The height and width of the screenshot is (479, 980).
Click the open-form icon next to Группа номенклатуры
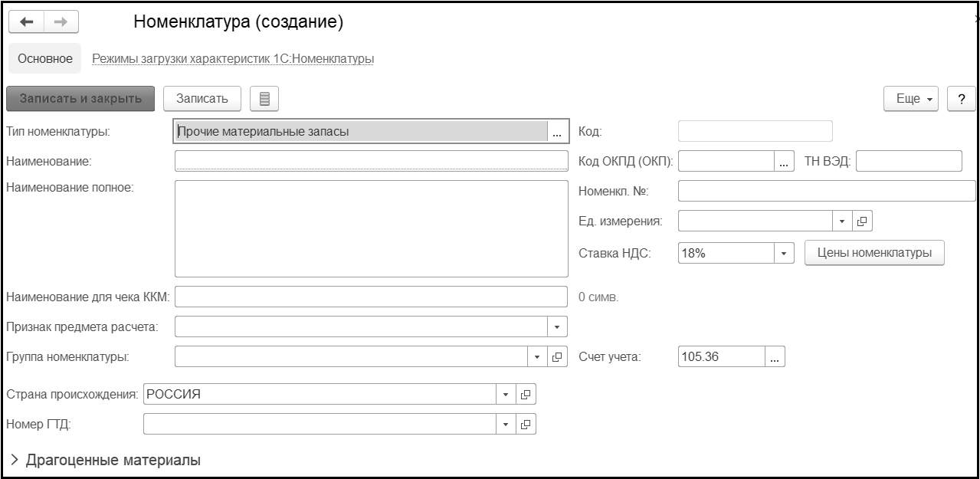(557, 356)
